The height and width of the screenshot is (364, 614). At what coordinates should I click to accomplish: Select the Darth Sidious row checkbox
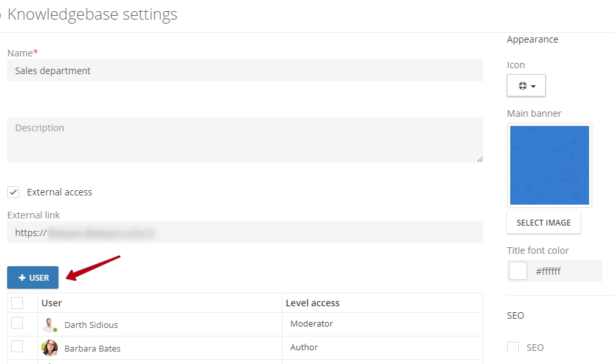tap(17, 323)
